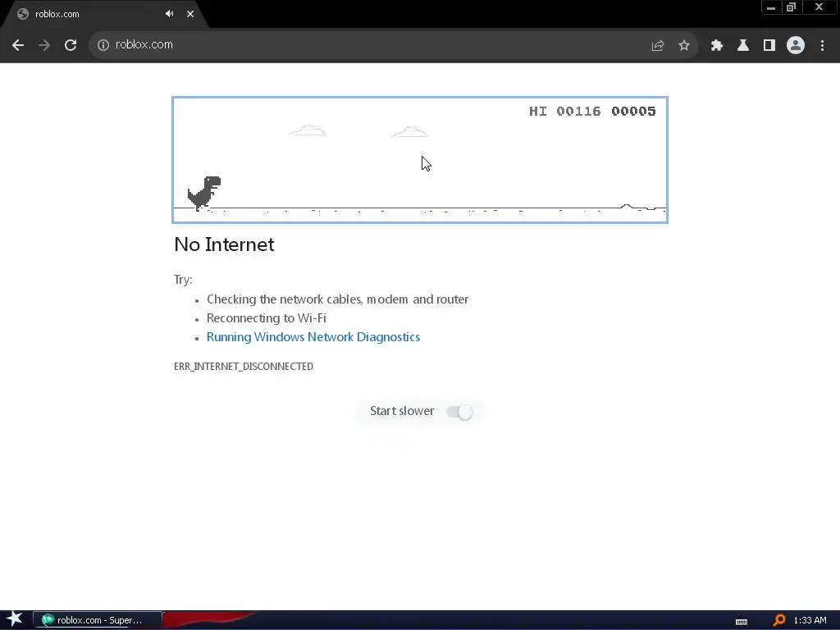Click the taskbar search magnifier icon
Image resolution: width=840 pixels, height=630 pixels.
779,620
